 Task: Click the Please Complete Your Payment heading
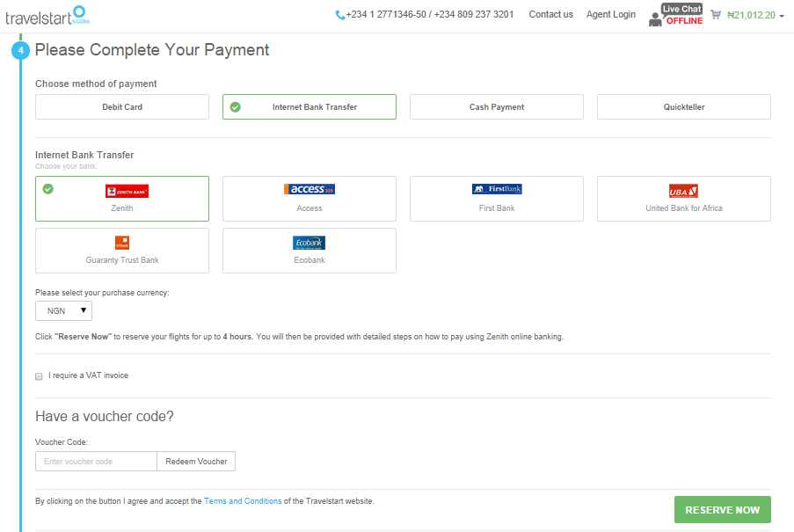click(x=152, y=50)
